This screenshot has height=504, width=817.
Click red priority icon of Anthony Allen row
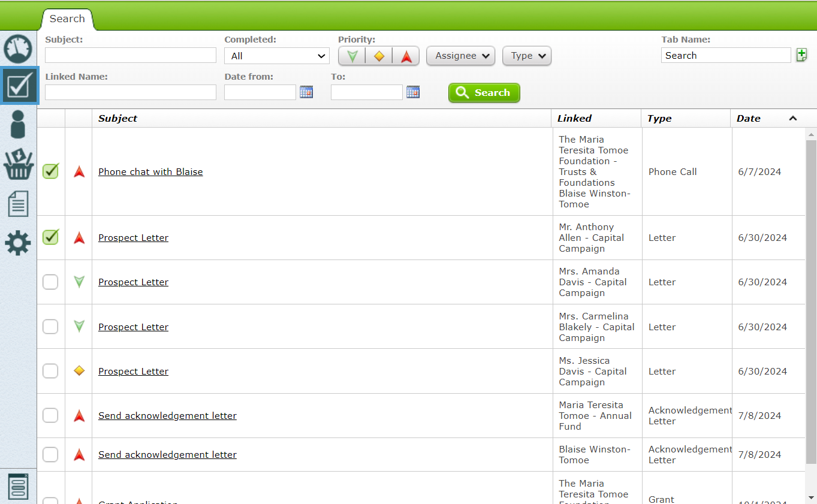click(x=79, y=238)
